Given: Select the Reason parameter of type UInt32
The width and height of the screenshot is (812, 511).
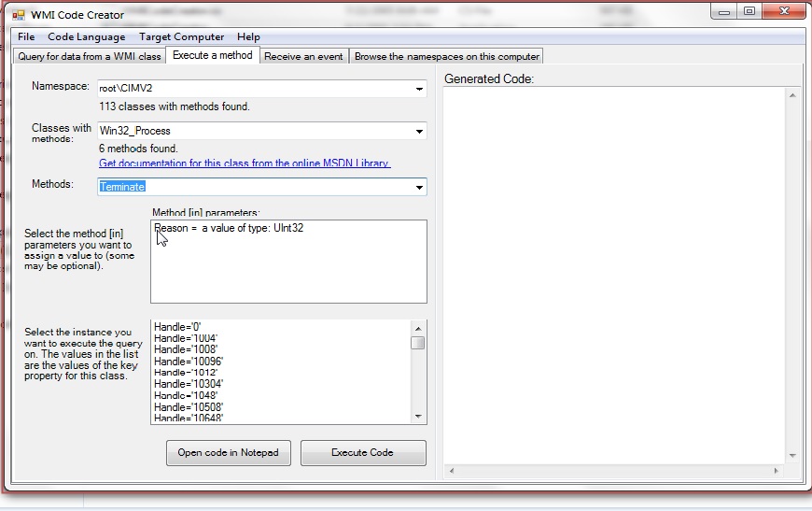Looking at the screenshot, I should coord(229,228).
